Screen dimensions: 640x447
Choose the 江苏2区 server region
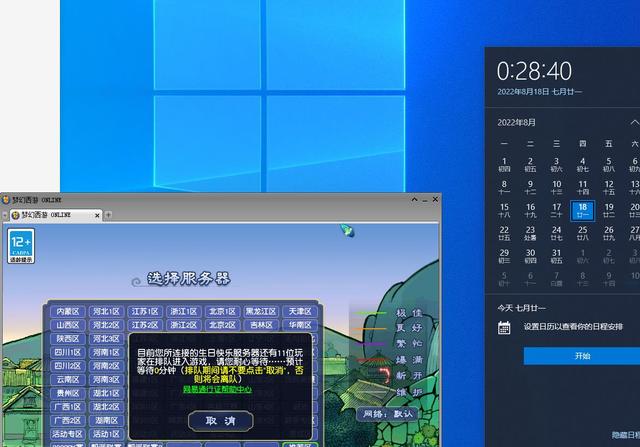[145, 325]
